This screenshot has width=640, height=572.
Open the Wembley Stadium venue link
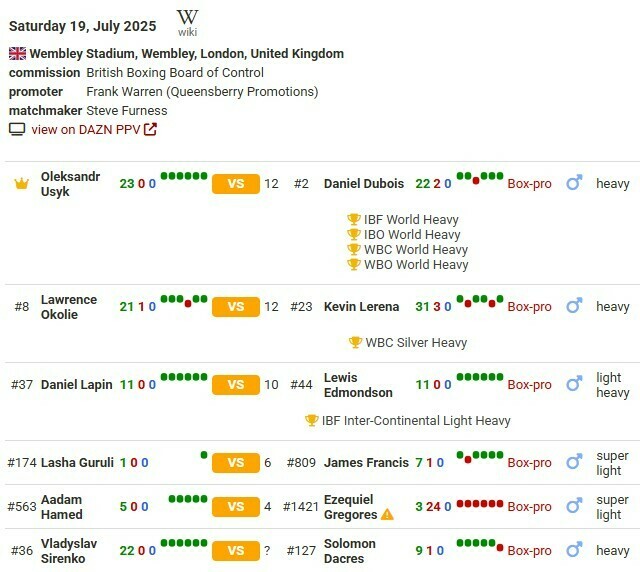(x=187, y=54)
